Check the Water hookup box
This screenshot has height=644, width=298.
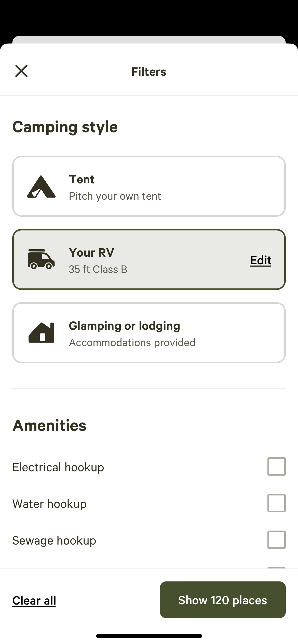[x=276, y=503]
